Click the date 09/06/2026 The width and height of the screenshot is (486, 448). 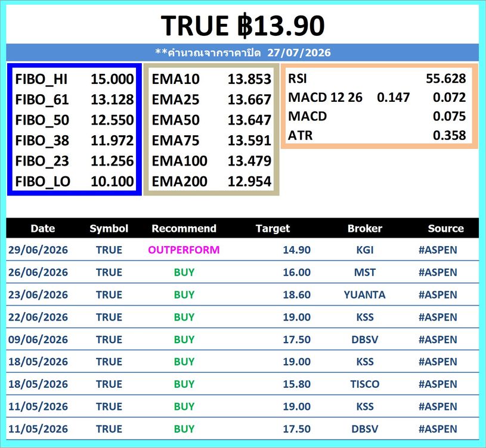(38, 340)
